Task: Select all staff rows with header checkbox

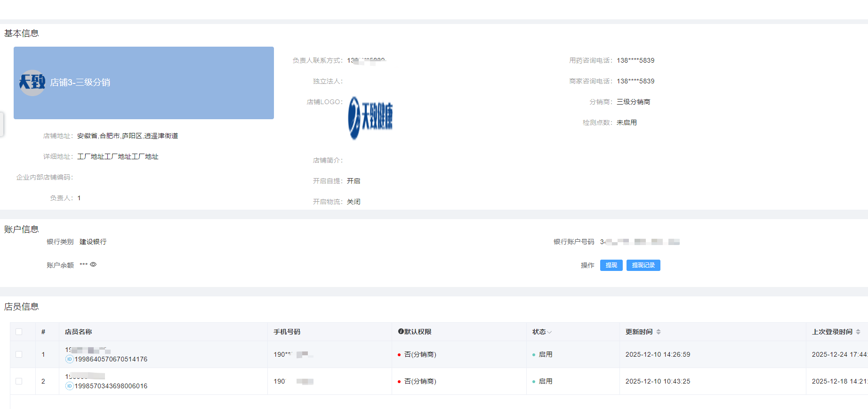Action: [x=19, y=332]
